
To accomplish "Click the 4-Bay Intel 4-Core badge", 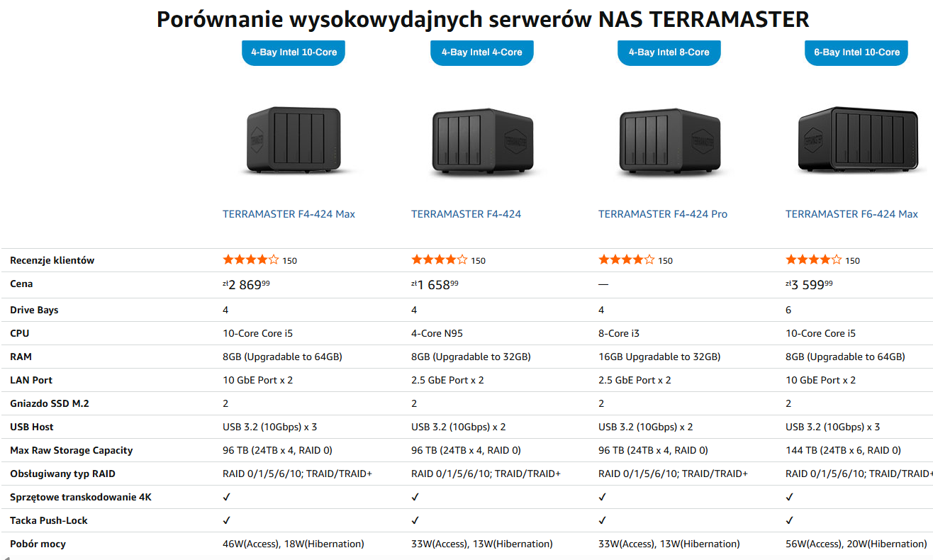I will tap(481, 52).
